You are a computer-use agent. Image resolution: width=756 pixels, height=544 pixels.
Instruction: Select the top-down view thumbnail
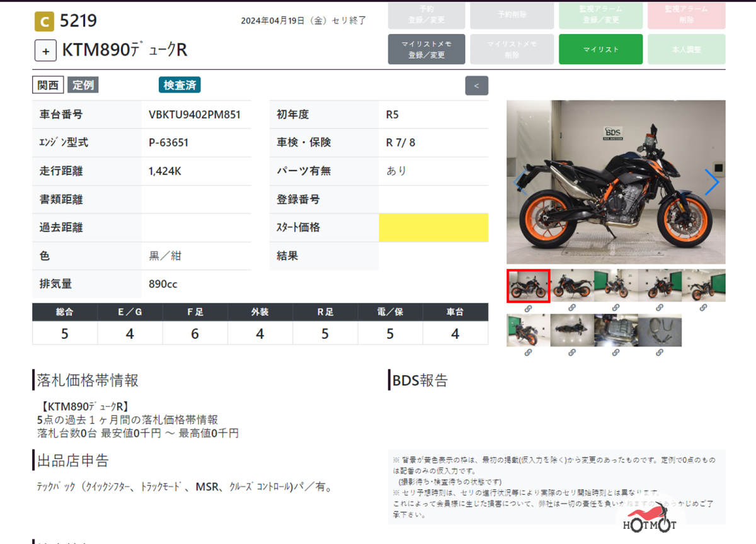pos(572,330)
